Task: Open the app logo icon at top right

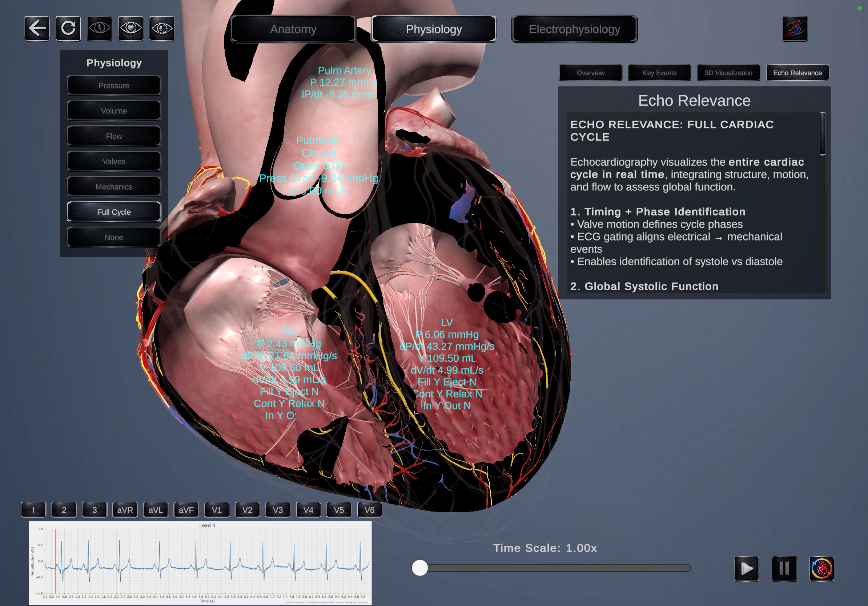Action: point(795,29)
